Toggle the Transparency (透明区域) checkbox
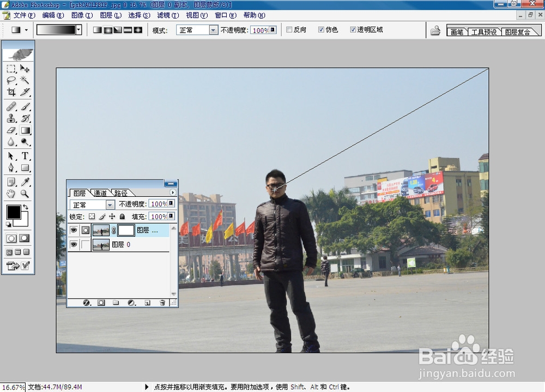The height and width of the screenshot is (392, 545). (x=353, y=29)
